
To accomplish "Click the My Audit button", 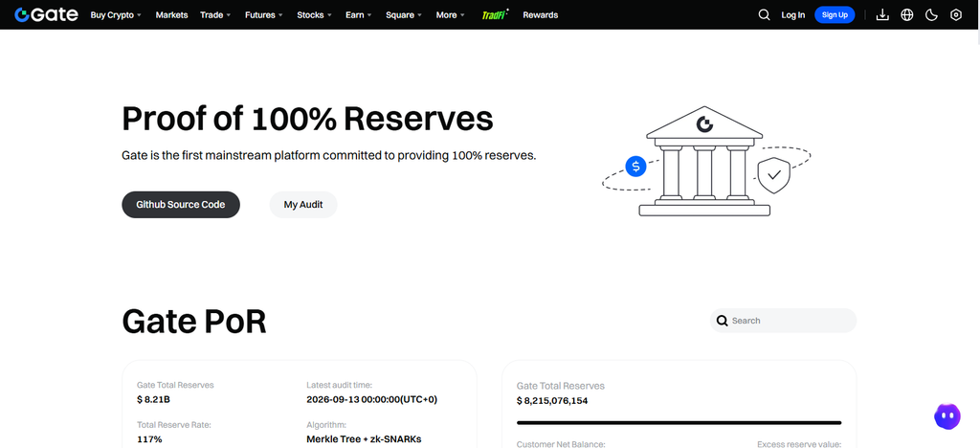I will [303, 204].
